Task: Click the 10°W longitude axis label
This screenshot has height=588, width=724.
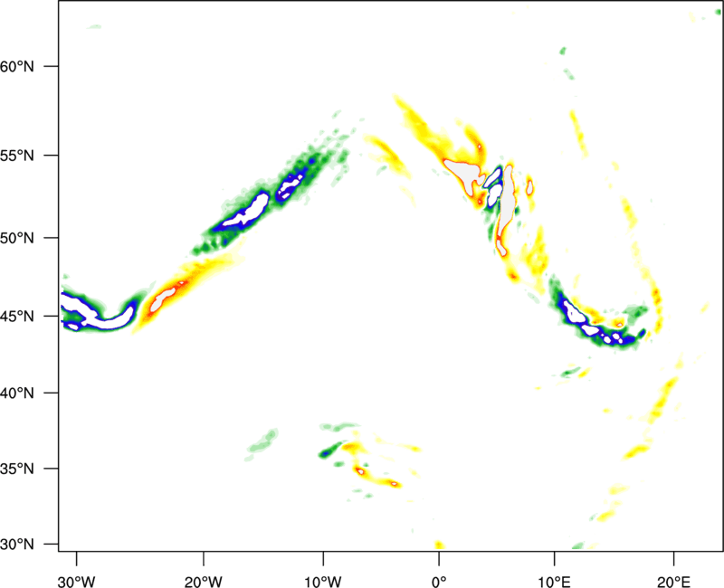Action: tap(323, 582)
